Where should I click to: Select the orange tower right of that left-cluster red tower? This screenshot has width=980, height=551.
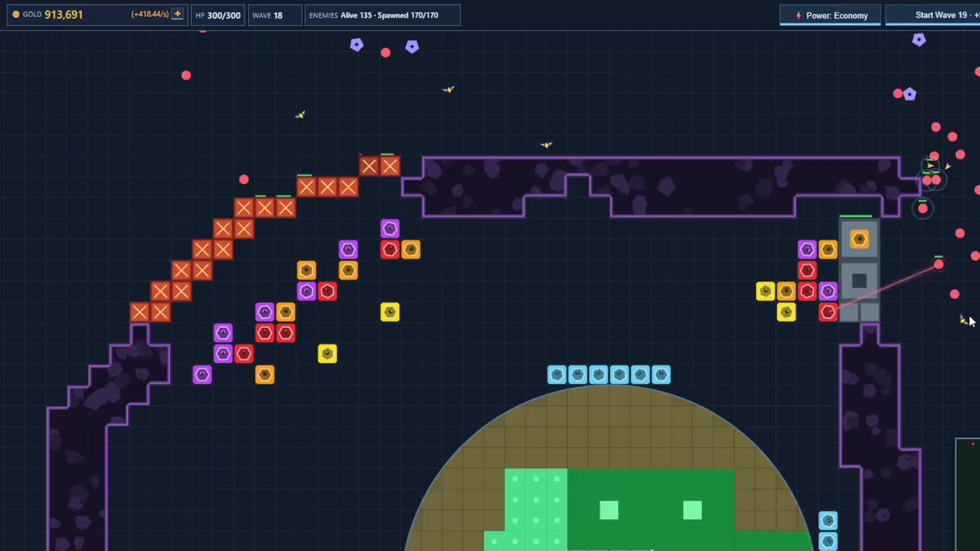410,250
